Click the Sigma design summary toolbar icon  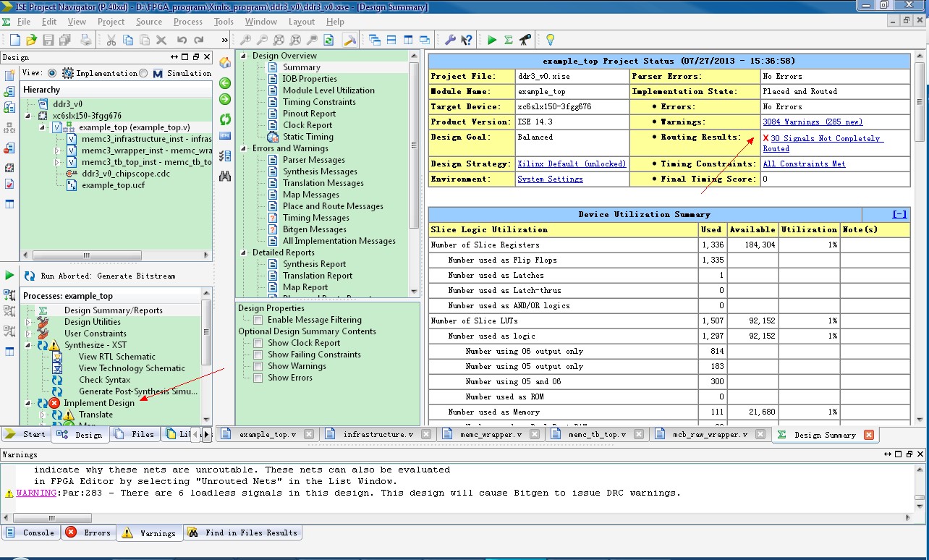509,40
